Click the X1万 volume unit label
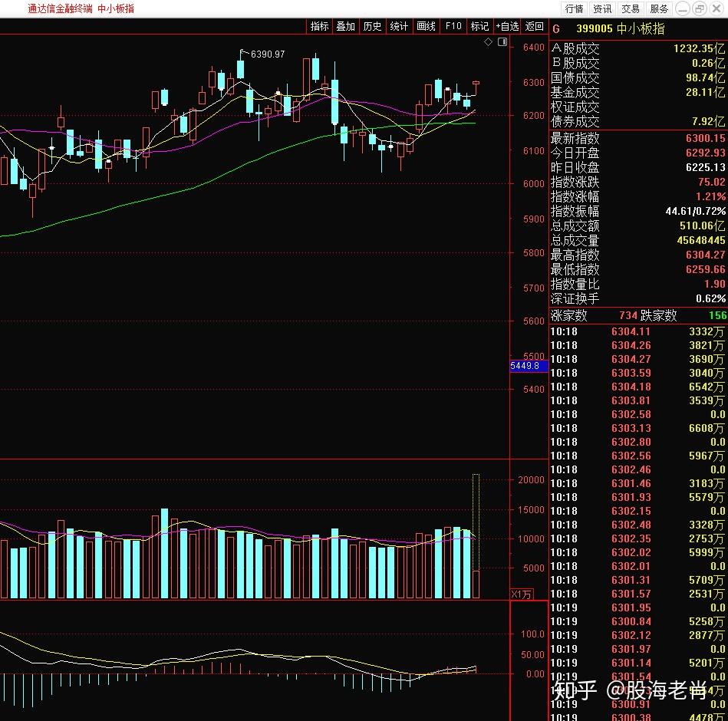Viewport: 728px width, 721px height. click(522, 594)
